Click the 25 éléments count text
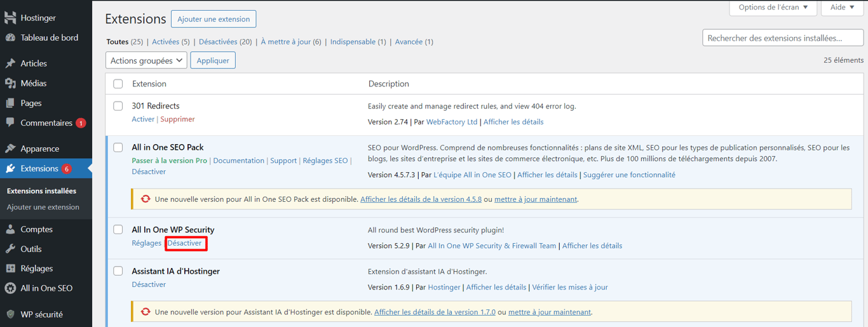868x327 pixels. point(844,60)
